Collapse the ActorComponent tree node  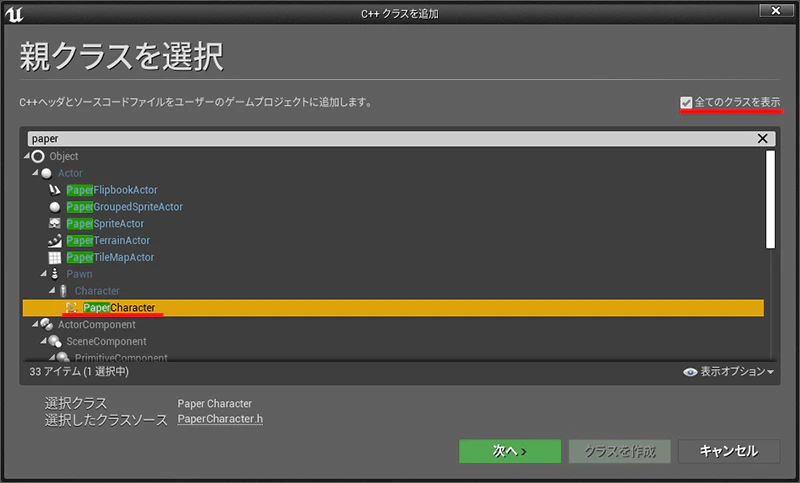[35, 324]
